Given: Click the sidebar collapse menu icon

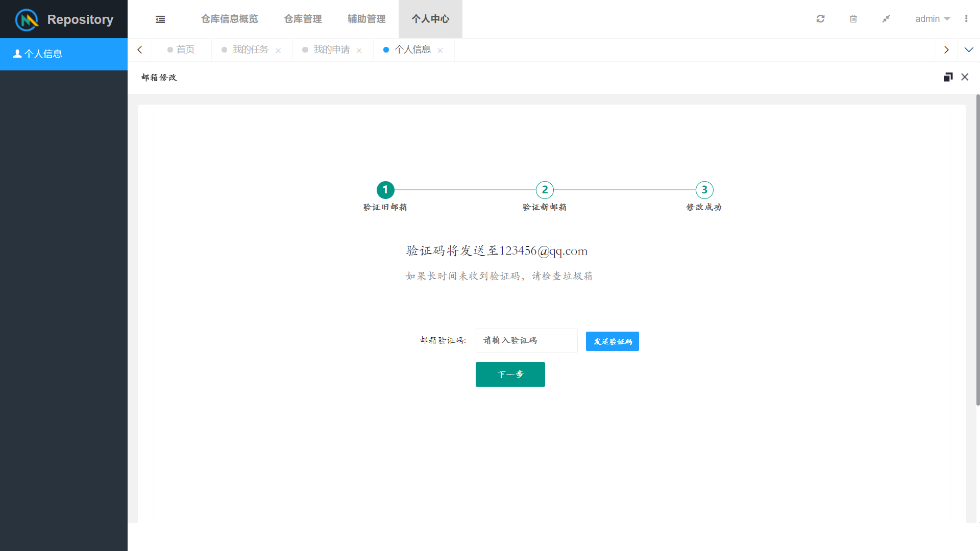Looking at the screenshot, I should click(160, 19).
